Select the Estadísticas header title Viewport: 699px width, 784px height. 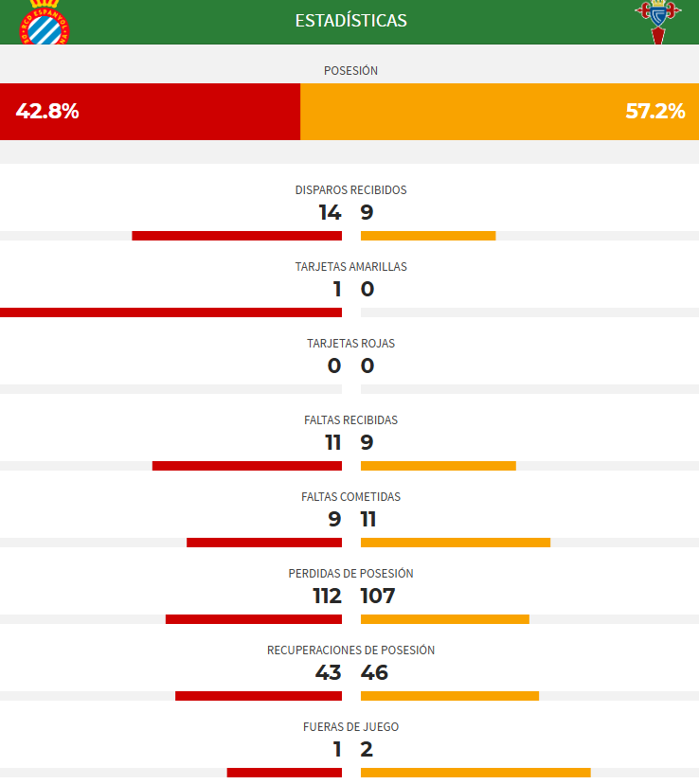(350, 20)
